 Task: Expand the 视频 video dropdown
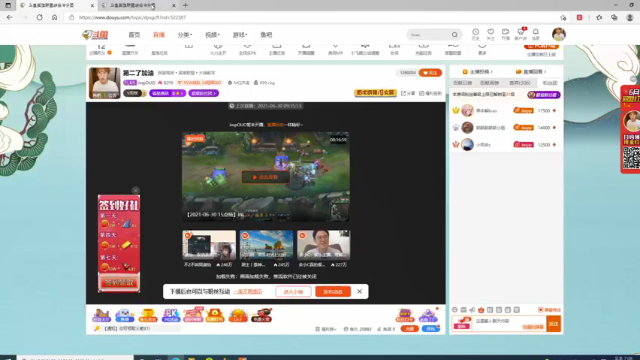(212, 35)
